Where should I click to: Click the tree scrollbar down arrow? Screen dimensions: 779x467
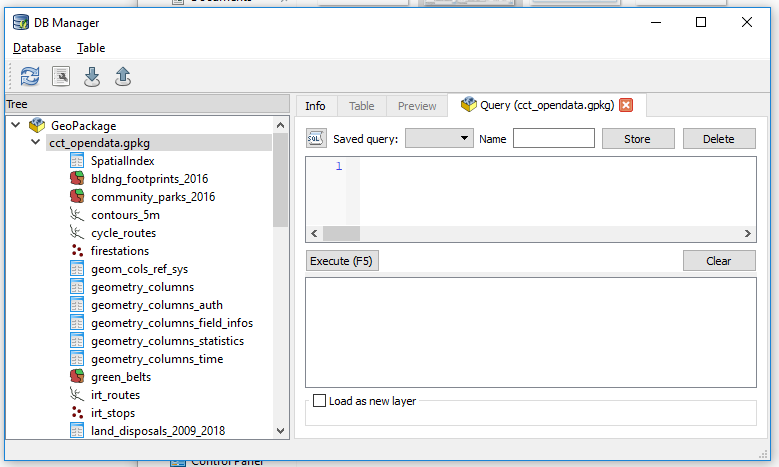(280, 431)
